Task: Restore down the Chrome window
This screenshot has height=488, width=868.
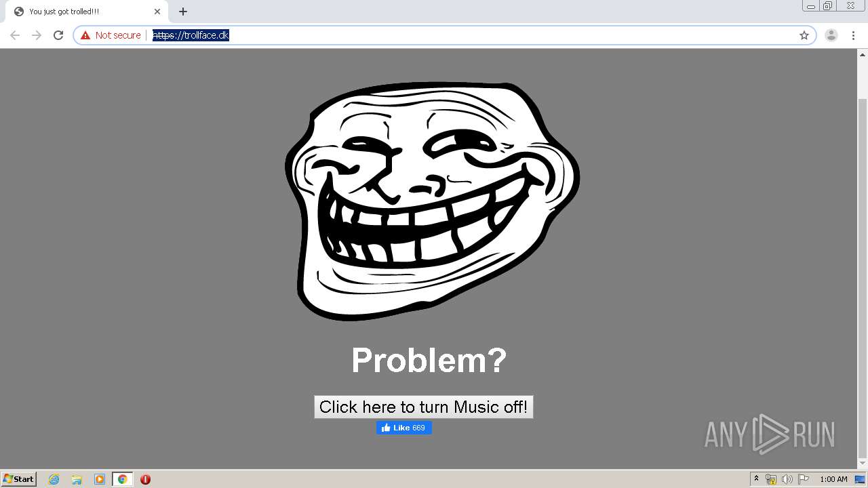Action: pyautogui.click(x=828, y=6)
